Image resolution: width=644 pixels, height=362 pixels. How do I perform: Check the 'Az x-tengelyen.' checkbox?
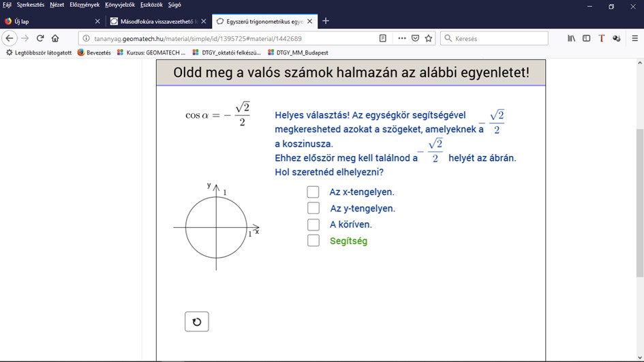[313, 192]
